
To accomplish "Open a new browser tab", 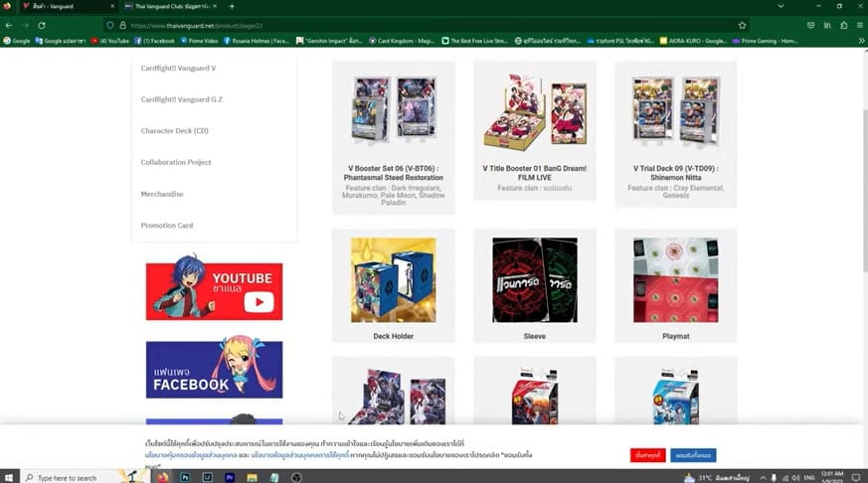I will (x=232, y=6).
